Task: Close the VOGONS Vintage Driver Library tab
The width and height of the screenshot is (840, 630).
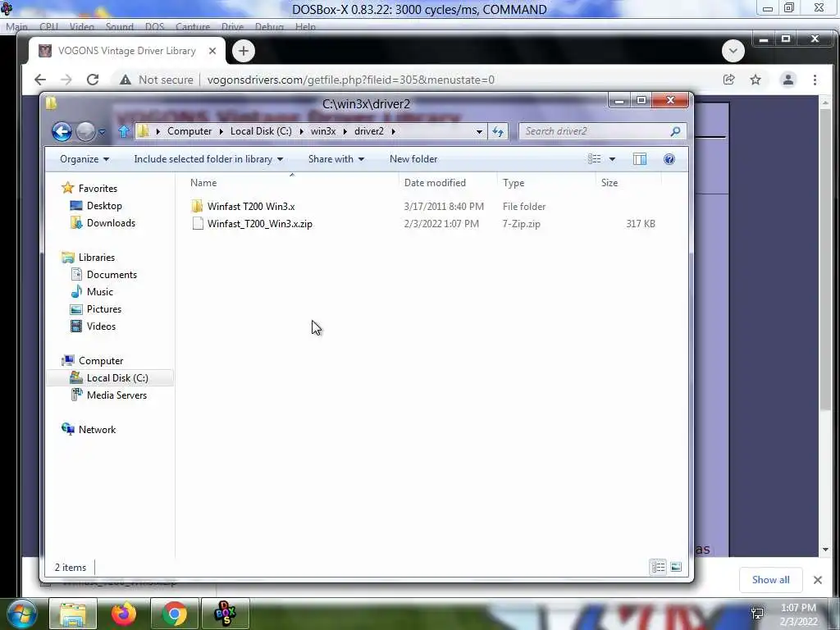Action: 212,51
